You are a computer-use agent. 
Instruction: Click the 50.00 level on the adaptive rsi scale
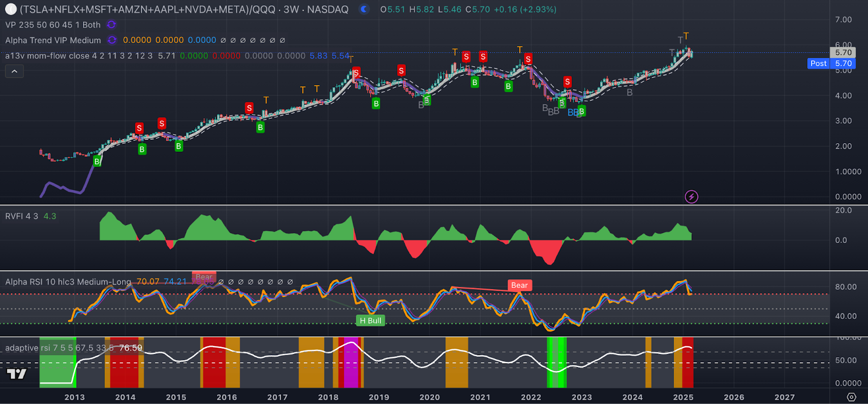846,360
